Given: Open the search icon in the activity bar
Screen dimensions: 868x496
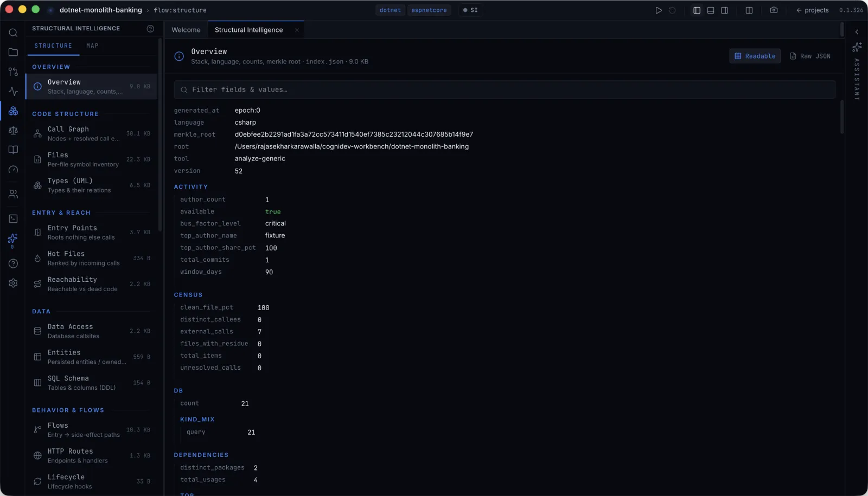Looking at the screenshot, I should click(x=13, y=33).
